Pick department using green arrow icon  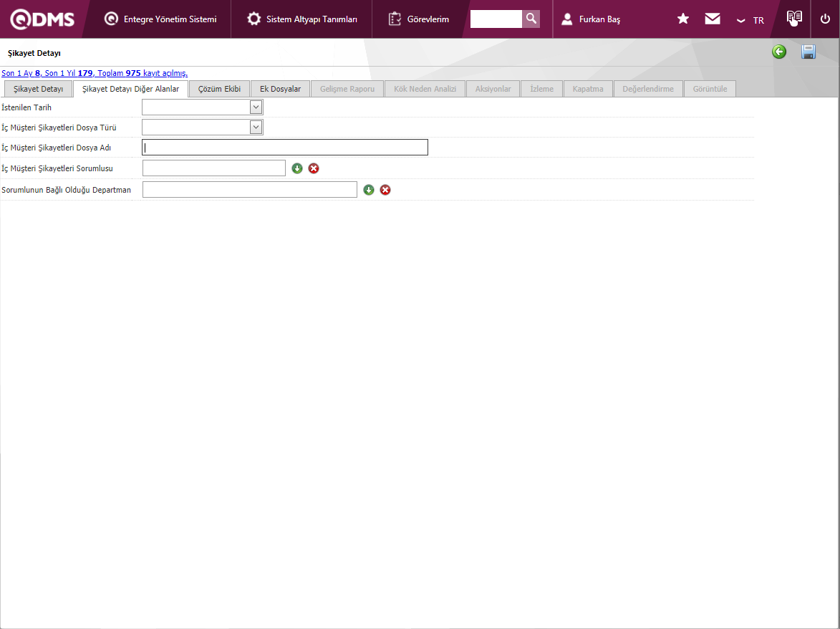369,190
